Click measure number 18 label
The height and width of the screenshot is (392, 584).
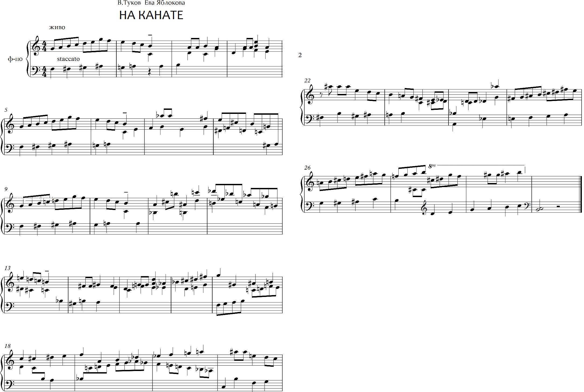tap(8, 346)
